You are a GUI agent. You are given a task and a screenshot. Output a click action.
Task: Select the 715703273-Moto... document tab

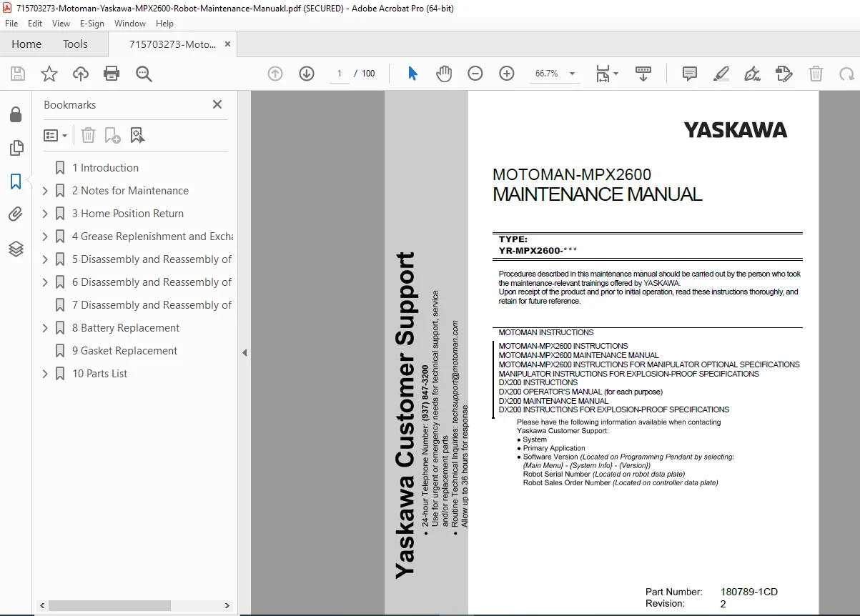click(172, 44)
